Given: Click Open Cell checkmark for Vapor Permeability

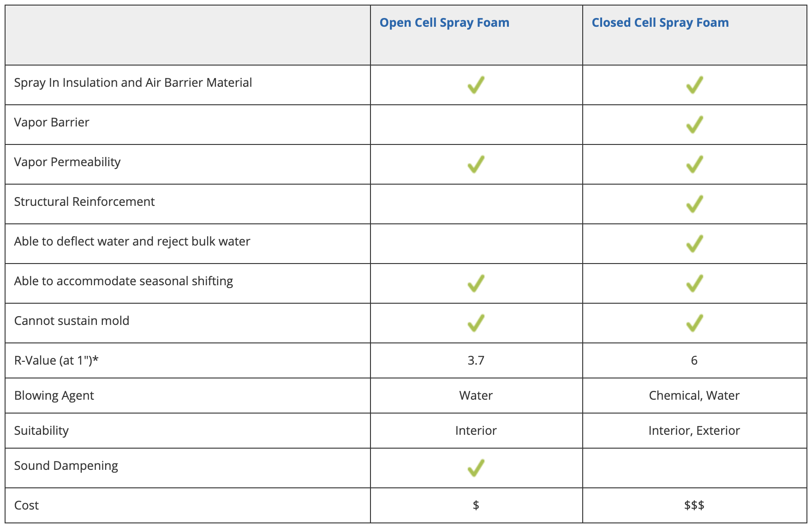Looking at the screenshot, I should point(476,164).
